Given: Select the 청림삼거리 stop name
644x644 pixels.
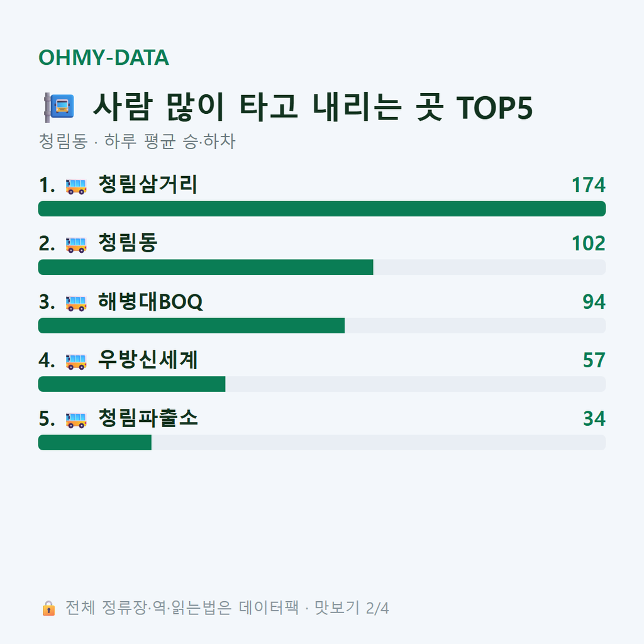Looking at the screenshot, I should [148, 184].
